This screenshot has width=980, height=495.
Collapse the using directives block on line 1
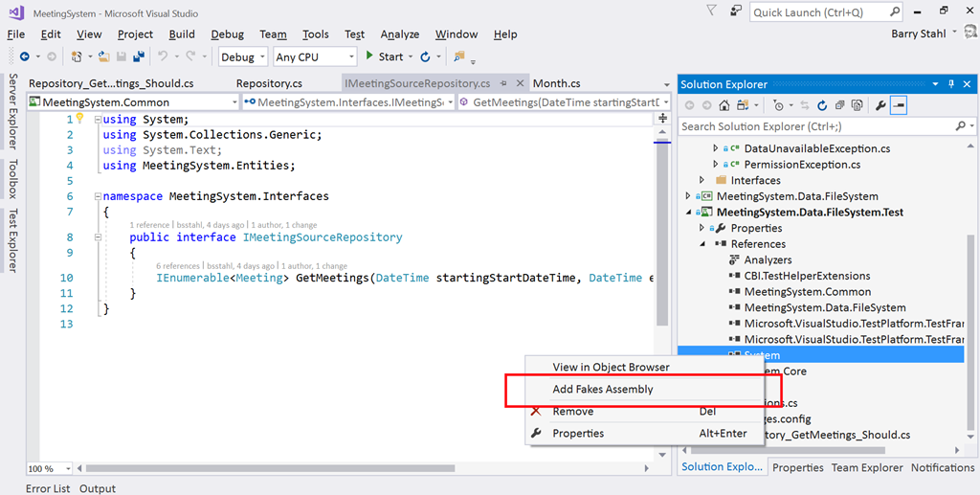click(x=98, y=120)
